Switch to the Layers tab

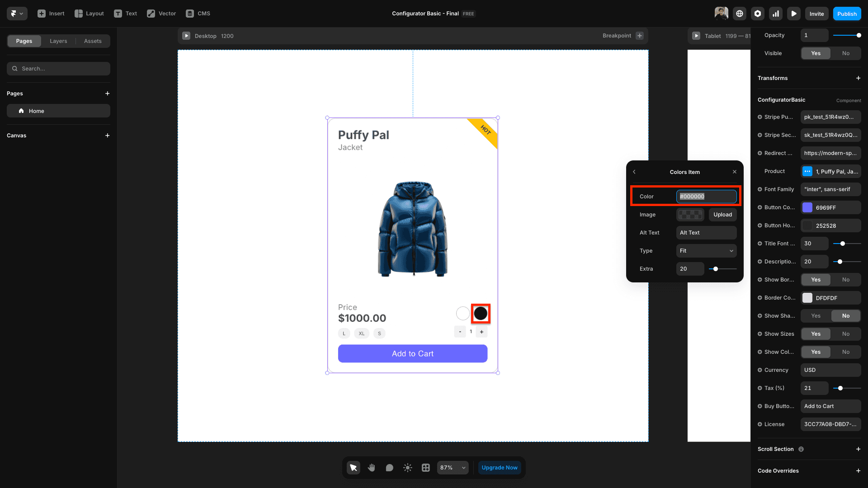coord(58,41)
